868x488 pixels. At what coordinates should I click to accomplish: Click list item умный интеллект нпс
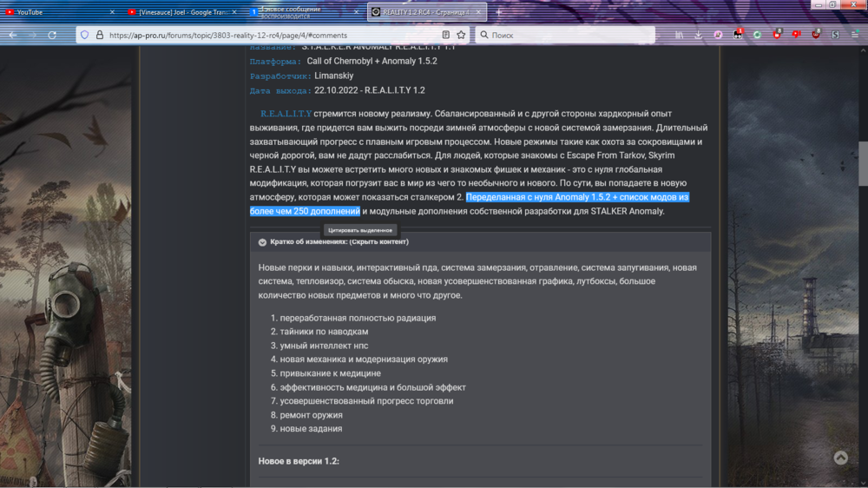coord(324,346)
